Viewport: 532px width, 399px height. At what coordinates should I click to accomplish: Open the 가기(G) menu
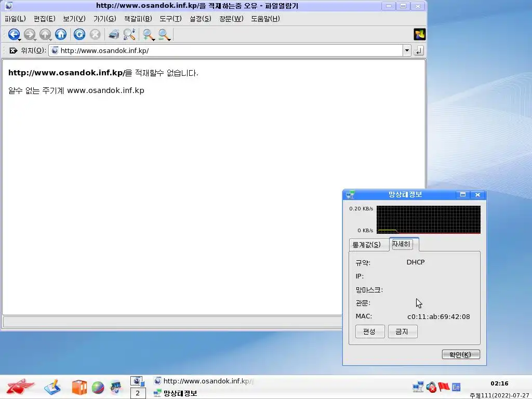[x=104, y=19]
